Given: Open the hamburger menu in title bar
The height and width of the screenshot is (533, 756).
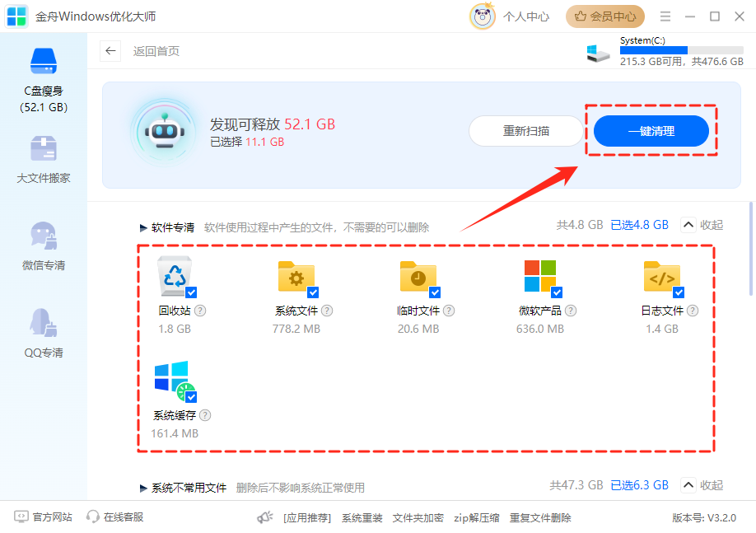Looking at the screenshot, I should click(665, 16).
